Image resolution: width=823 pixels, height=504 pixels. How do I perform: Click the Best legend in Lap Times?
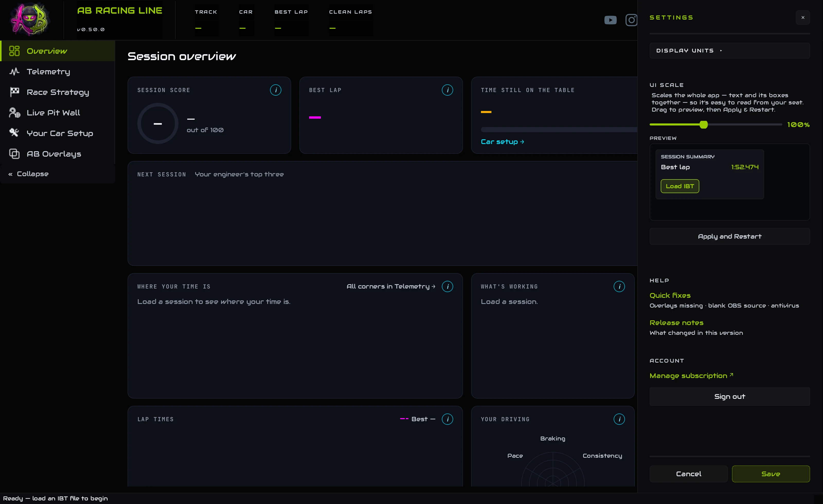coord(417,419)
